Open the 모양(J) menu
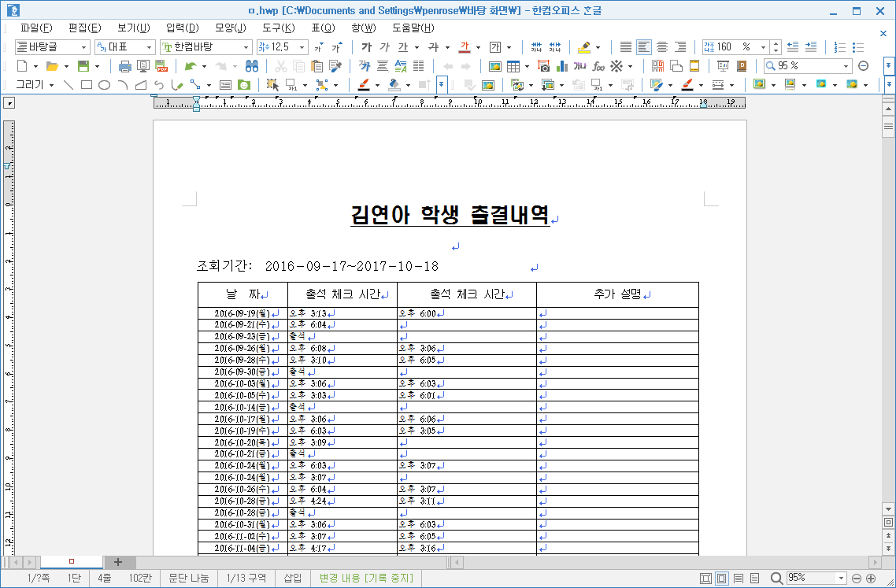Screen dimensions: 896x588 click(x=230, y=28)
